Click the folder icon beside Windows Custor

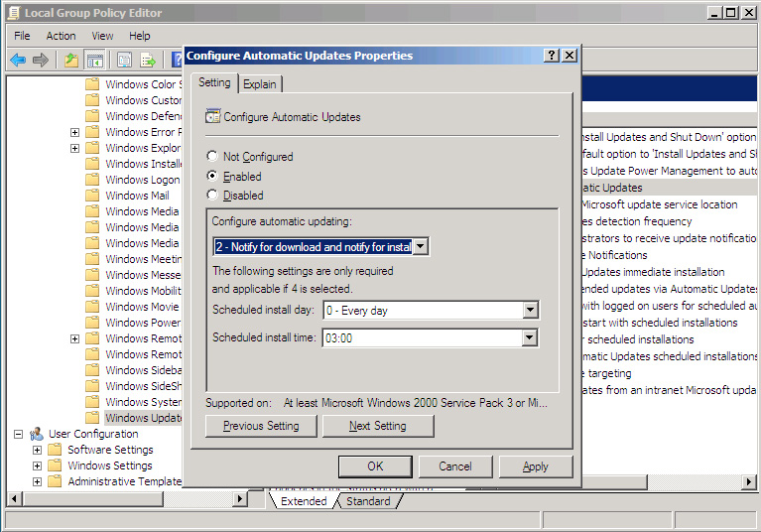[x=92, y=100]
